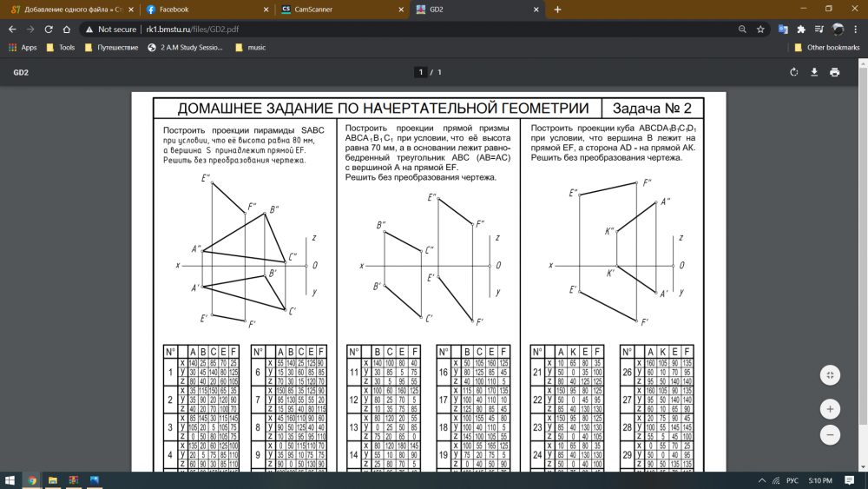868x489 pixels.
Task: Open WinRAR icon on taskbar
Action: click(73, 480)
